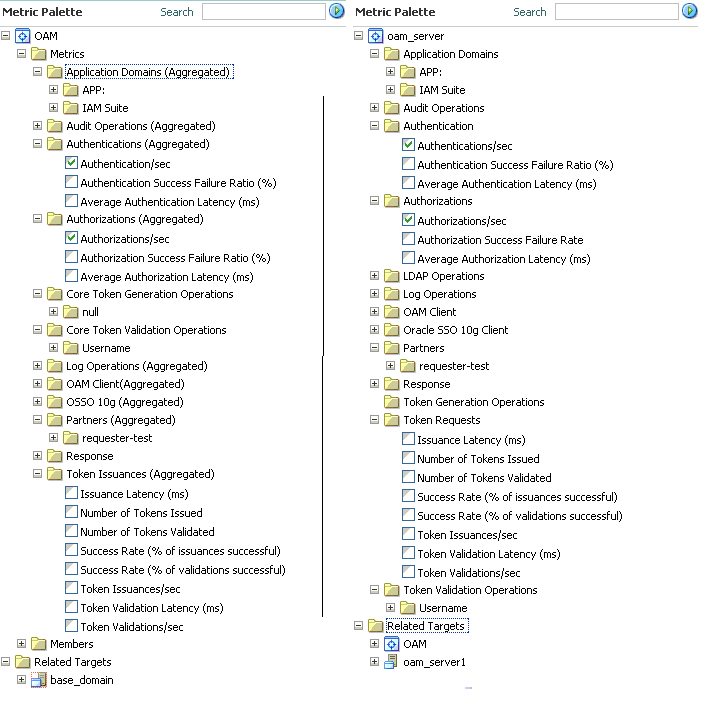Check Number of Tokens Validated in OAM palette
The height and width of the screenshot is (711, 711).
coord(71,531)
